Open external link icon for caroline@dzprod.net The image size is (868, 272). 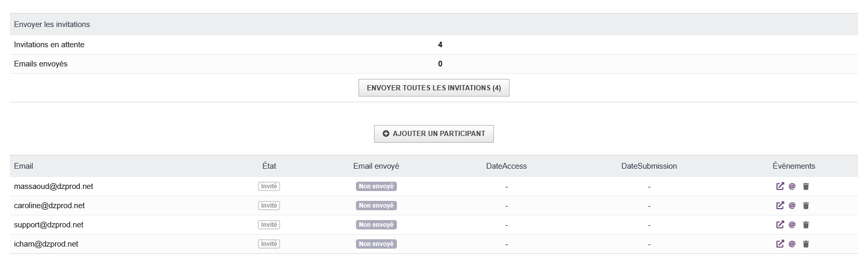[x=780, y=206]
